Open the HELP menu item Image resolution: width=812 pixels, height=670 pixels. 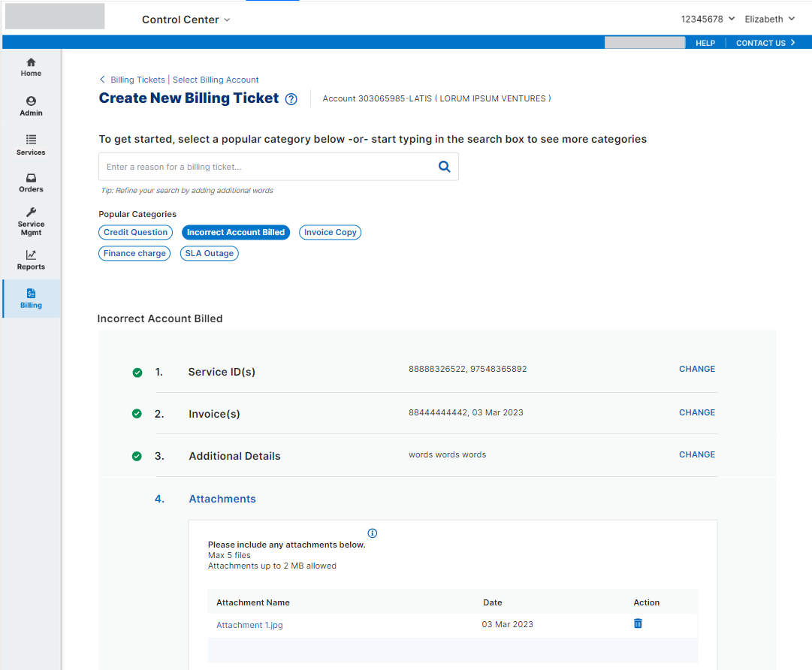(x=705, y=43)
